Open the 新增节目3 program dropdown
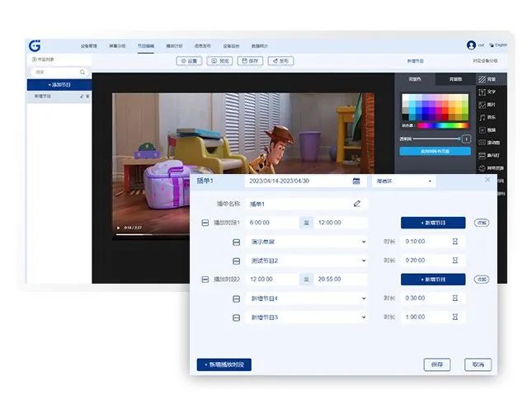532x409 pixels. pos(307,317)
